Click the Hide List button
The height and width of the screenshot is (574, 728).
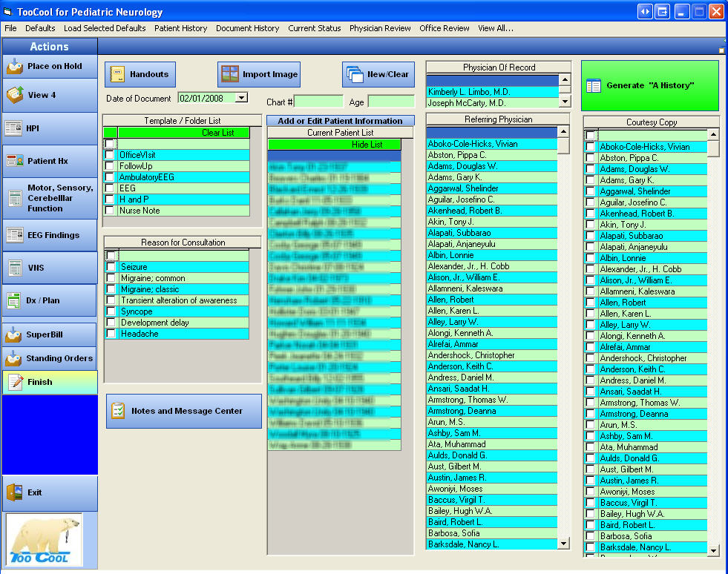[334, 145]
